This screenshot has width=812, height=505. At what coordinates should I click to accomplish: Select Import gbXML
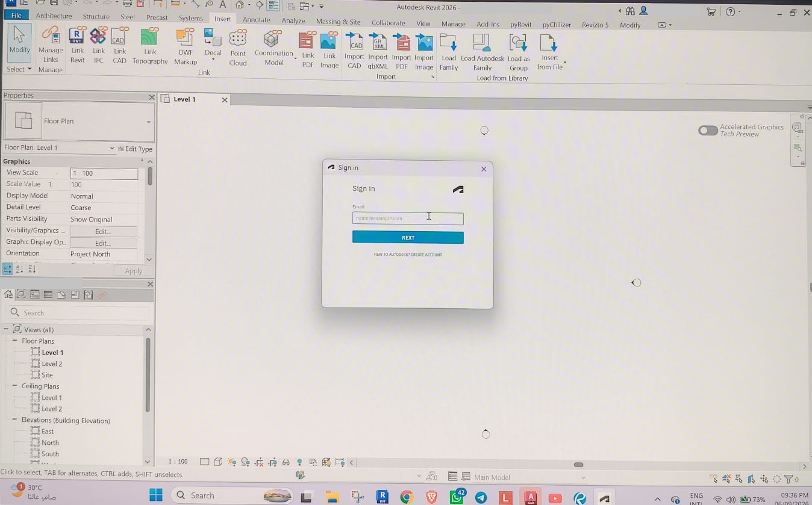(378, 51)
